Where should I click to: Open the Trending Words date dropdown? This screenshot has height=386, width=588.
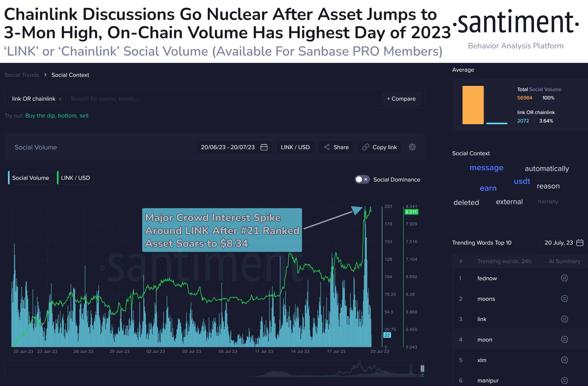[x=563, y=243]
